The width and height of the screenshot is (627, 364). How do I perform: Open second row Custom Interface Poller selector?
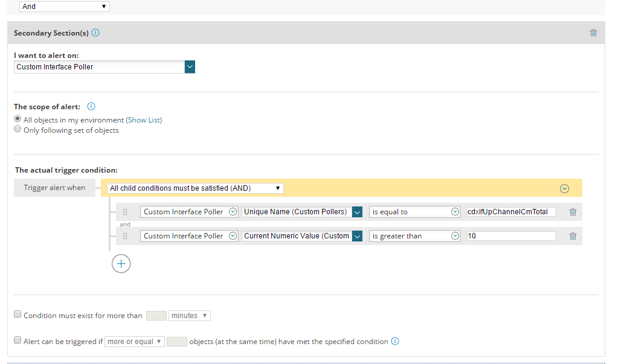(x=189, y=236)
